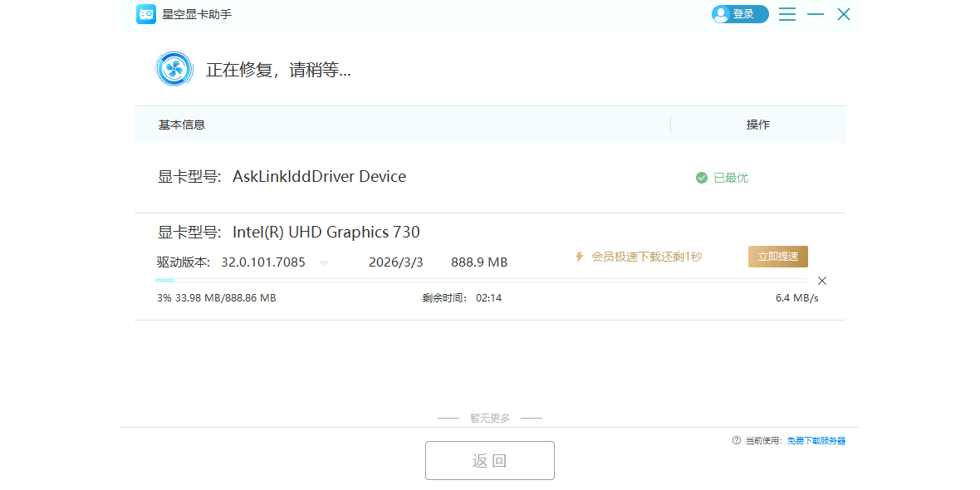Click the 立即提速 button
The image size is (980, 490).
(777, 257)
